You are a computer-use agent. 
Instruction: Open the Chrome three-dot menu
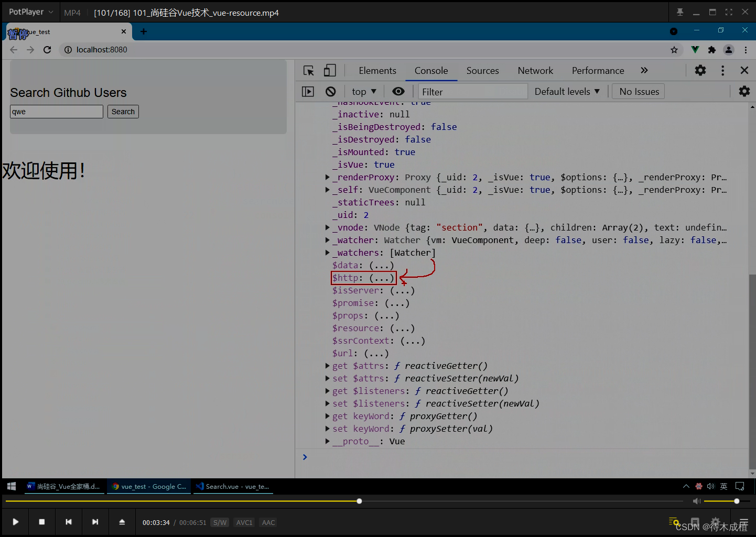(x=746, y=50)
